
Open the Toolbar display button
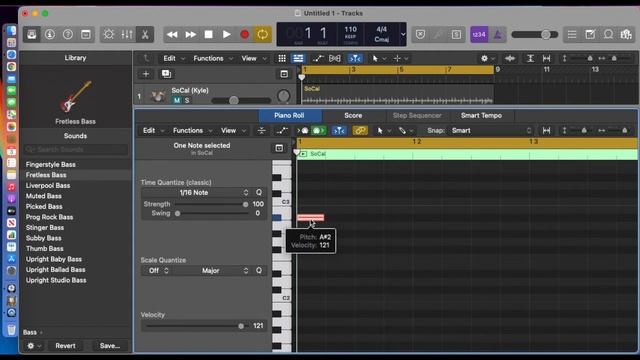click(x=86, y=35)
